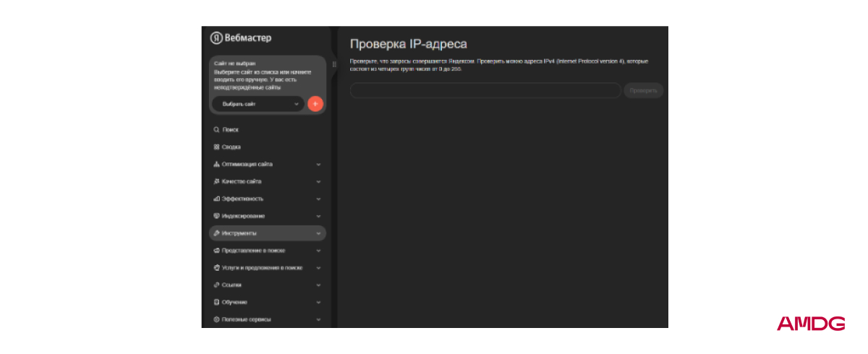Expand Услуги и предложения в поиске chevron
The height and width of the screenshot is (354, 868).
pyautogui.click(x=318, y=268)
